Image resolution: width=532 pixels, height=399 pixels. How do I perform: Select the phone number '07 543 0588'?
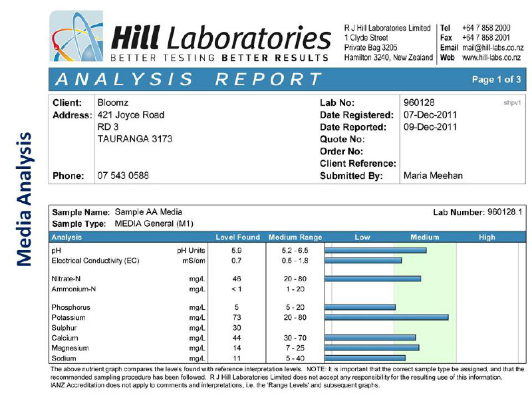tap(123, 176)
